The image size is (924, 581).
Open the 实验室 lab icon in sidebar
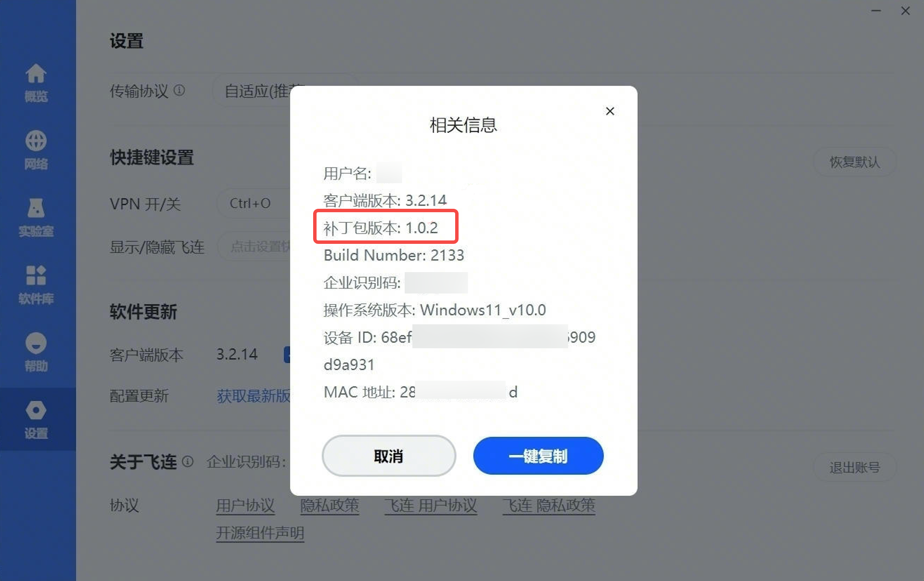[36, 217]
